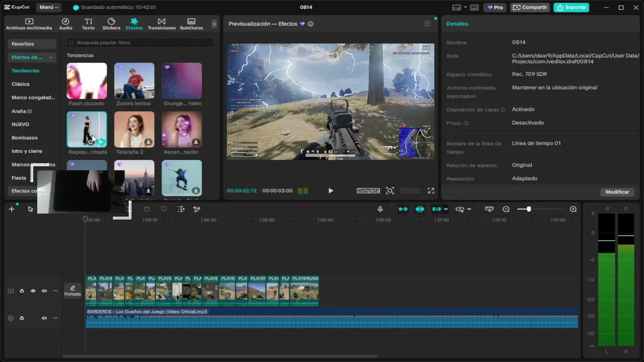This screenshot has height=362, width=644.
Task: Open the keyboard shortcuts icon
Action: coord(474,8)
